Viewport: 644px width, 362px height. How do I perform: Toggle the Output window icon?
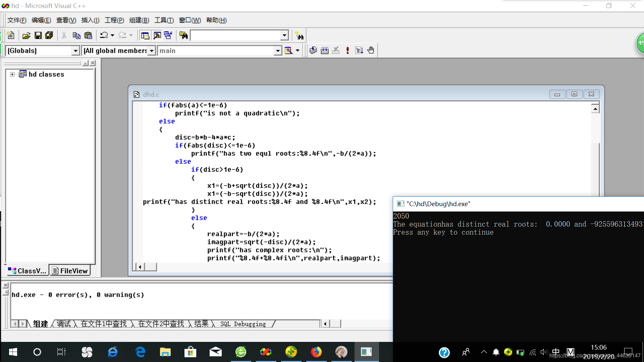[157, 35]
